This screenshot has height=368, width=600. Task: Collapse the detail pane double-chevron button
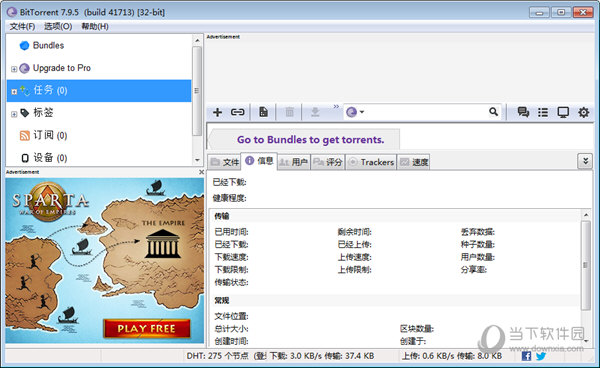click(x=585, y=161)
